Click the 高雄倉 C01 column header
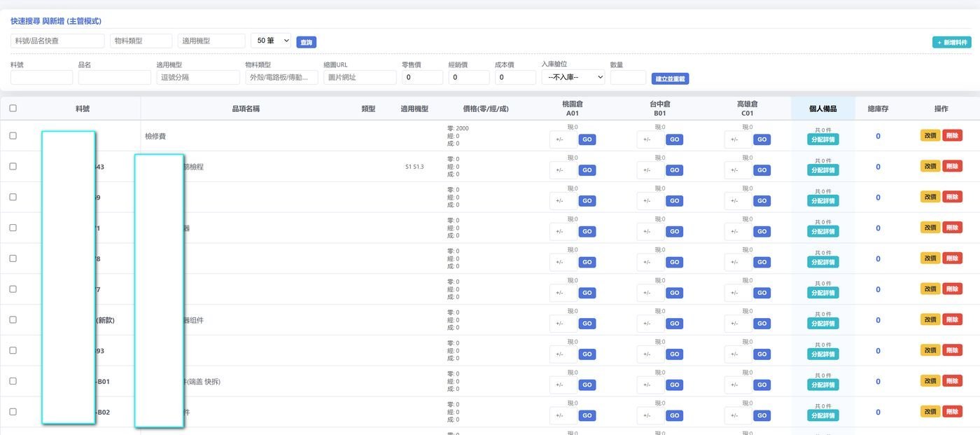The height and width of the screenshot is (435, 980). [x=748, y=108]
